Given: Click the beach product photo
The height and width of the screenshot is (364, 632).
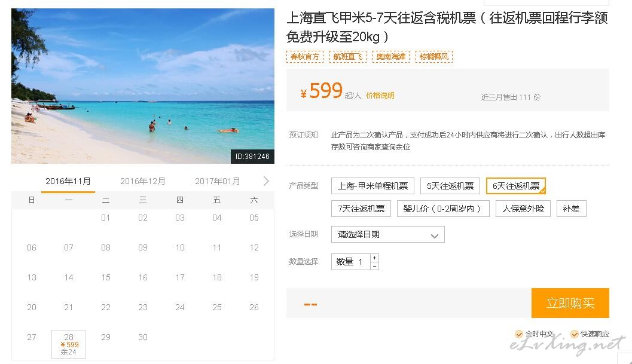Looking at the screenshot, I should pyautogui.click(x=142, y=85).
